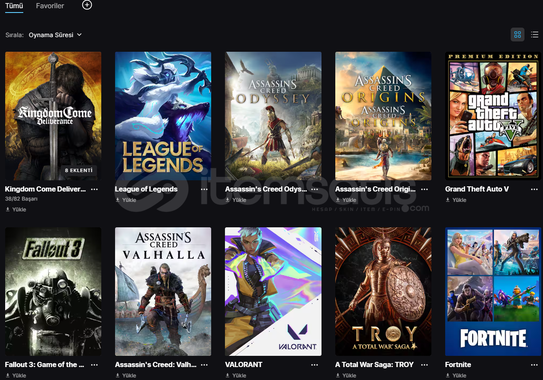Viewport: 543px width, 380px height.
Task: Open more options for VALORANT
Action: coord(314,365)
